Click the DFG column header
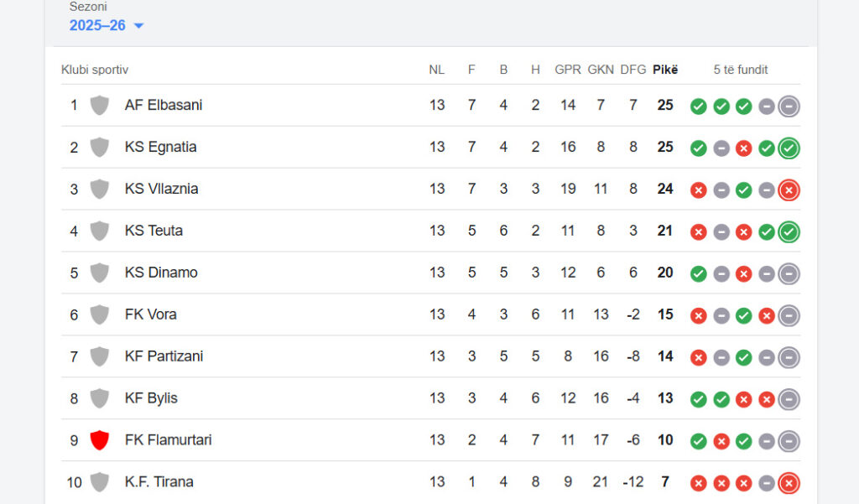The image size is (859, 504). (633, 70)
